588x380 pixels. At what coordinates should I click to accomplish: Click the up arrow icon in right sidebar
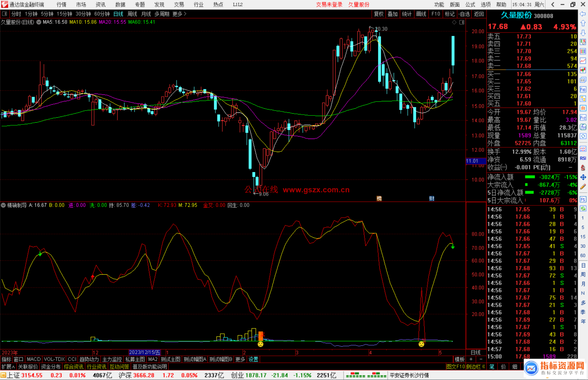click(x=583, y=23)
